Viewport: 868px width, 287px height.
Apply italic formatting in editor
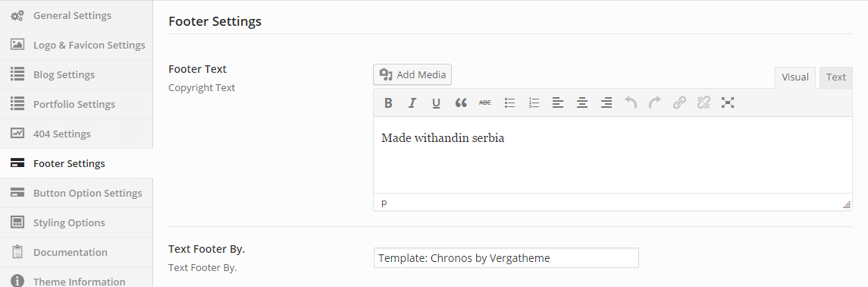pos(412,103)
